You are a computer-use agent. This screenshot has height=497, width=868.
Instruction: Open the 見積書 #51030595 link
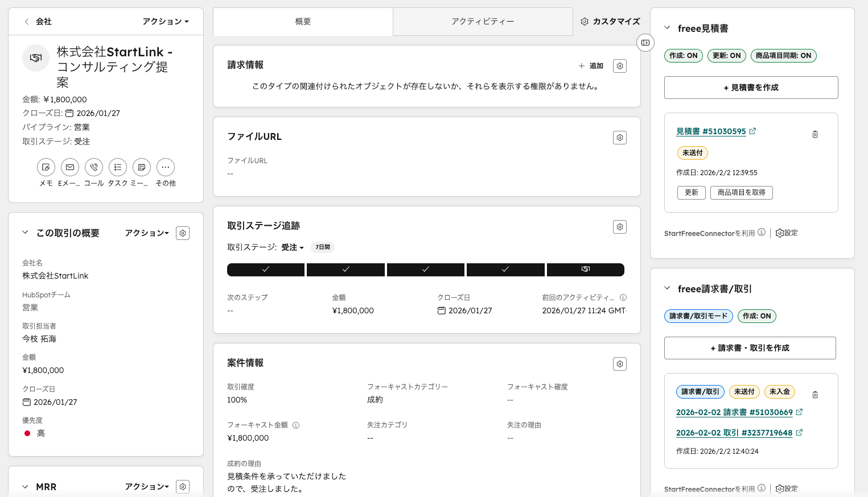click(711, 131)
